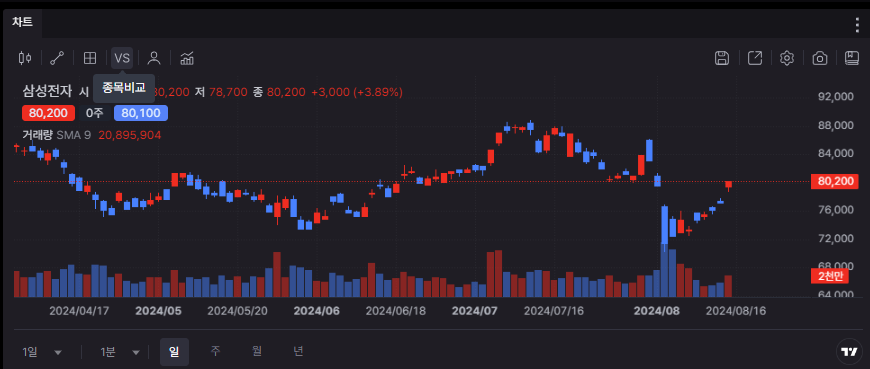Screen dimensions: 870x369
Task: Click the 종 80,200 closing price value
Action: coord(279,92)
